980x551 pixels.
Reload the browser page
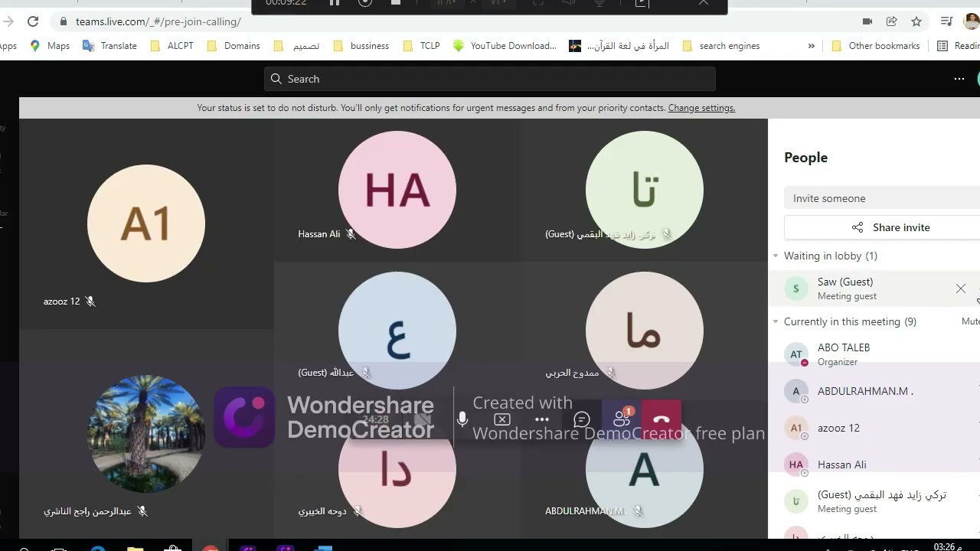coord(33,21)
